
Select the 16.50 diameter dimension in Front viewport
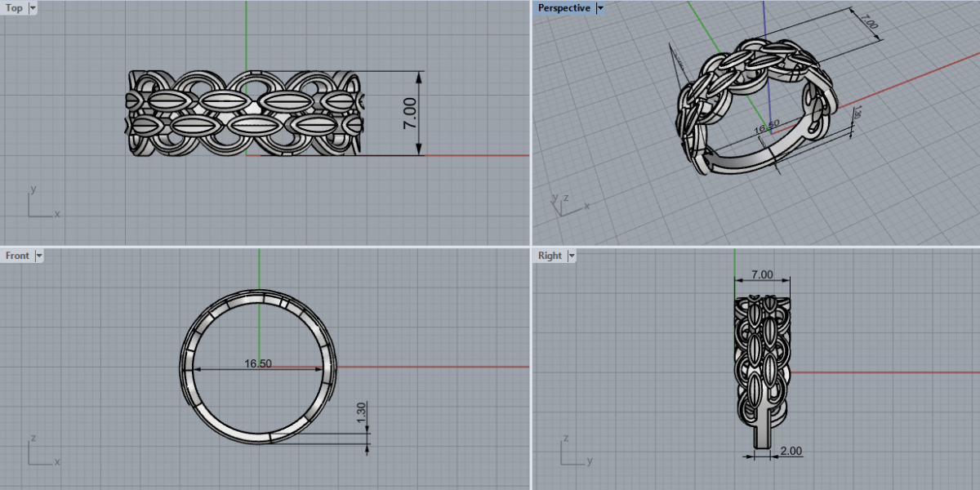(258, 363)
